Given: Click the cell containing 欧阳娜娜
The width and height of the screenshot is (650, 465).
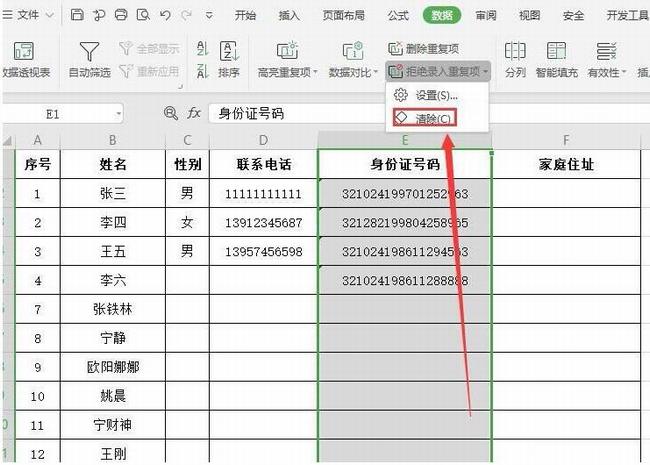Looking at the screenshot, I should coord(113,367).
